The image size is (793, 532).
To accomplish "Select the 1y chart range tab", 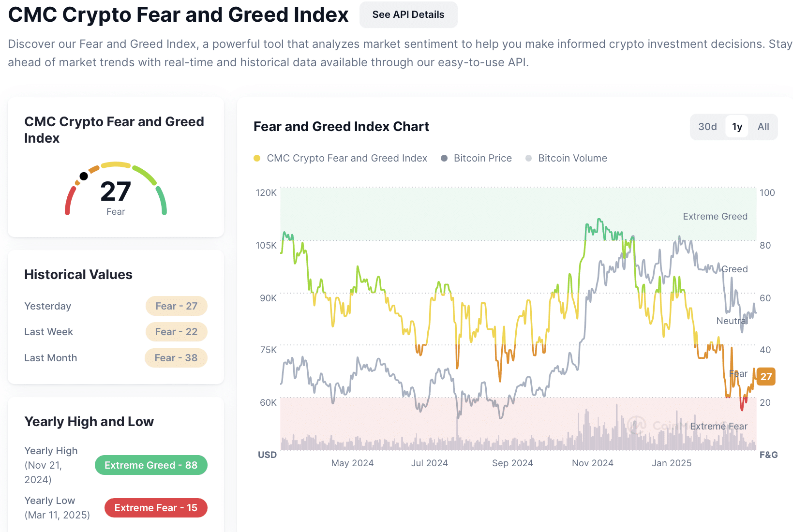I will click(737, 127).
